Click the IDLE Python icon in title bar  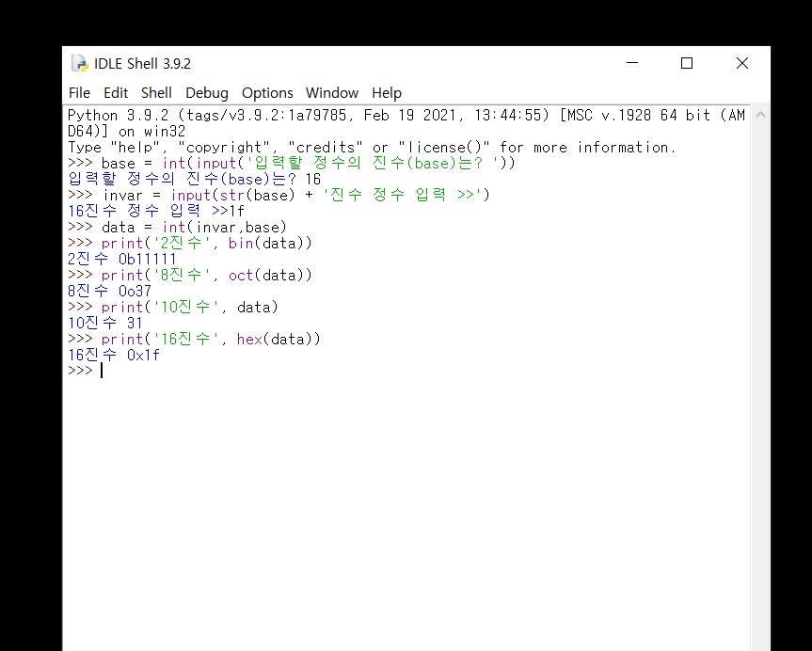click(x=80, y=63)
